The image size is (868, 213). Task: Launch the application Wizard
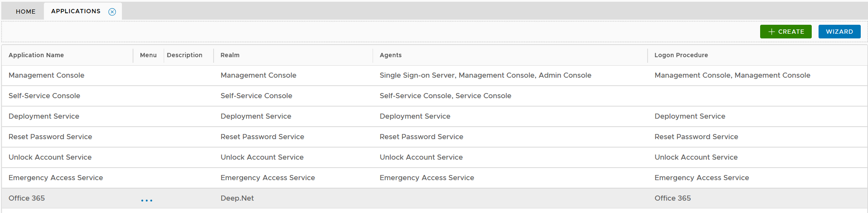839,32
